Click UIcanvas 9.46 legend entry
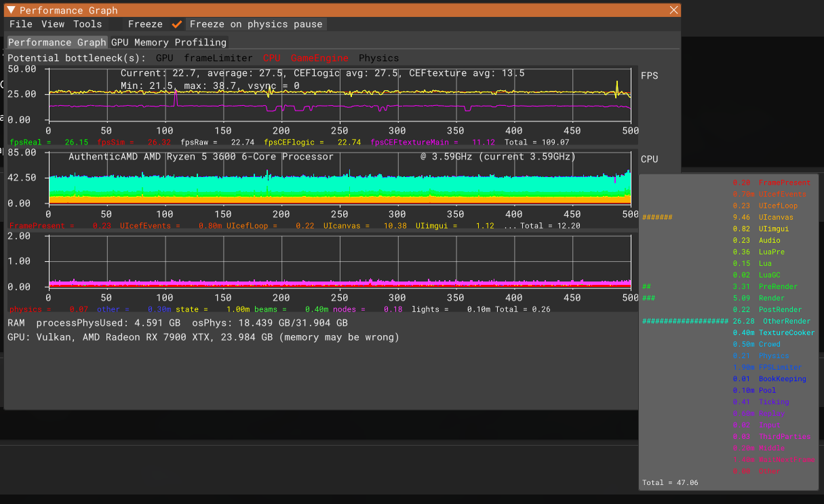 coord(763,218)
